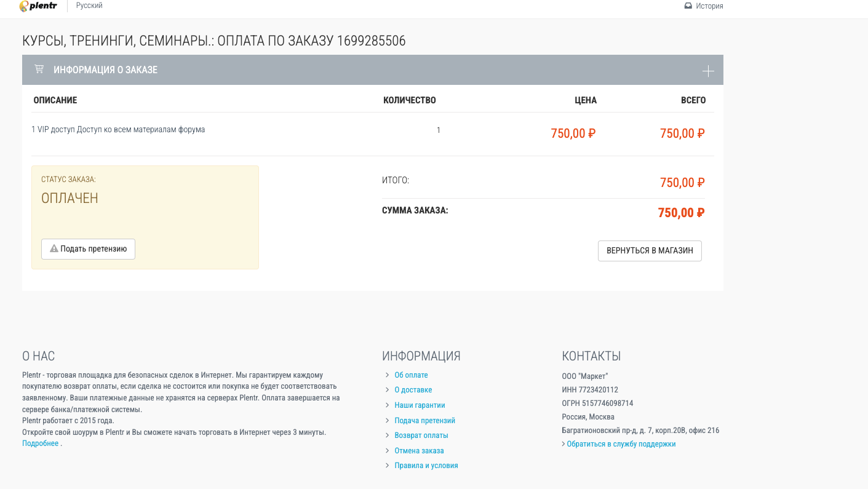Click ИНН 7723420112 in contacts

pyautogui.click(x=590, y=390)
